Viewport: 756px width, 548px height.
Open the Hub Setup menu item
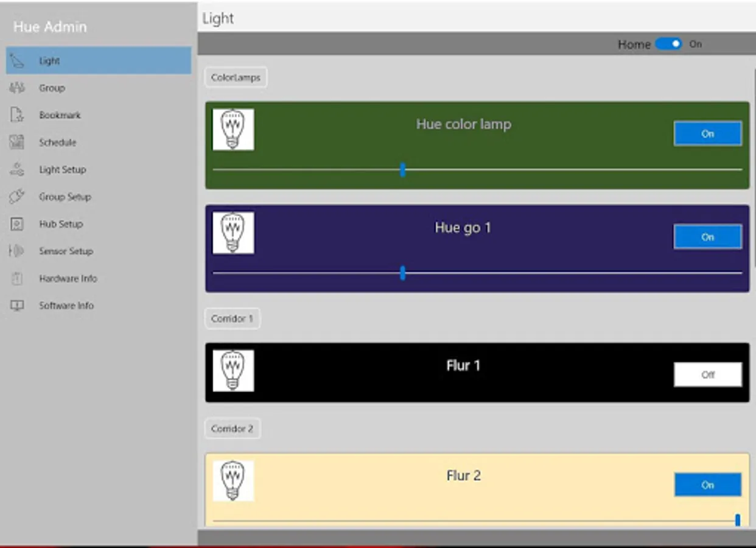coord(99,224)
